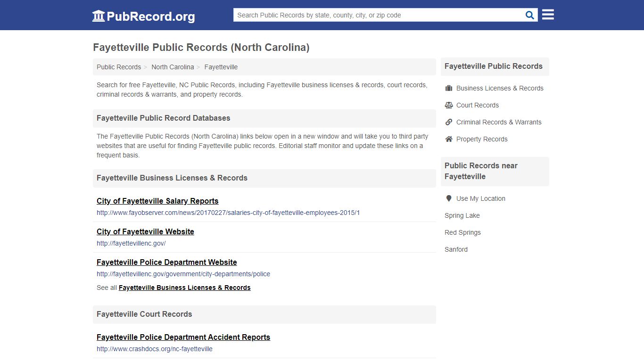The width and height of the screenshot is (644, 362).
Task: Open City of Fayetteville Salary Reports
Action: click(157, 201)
